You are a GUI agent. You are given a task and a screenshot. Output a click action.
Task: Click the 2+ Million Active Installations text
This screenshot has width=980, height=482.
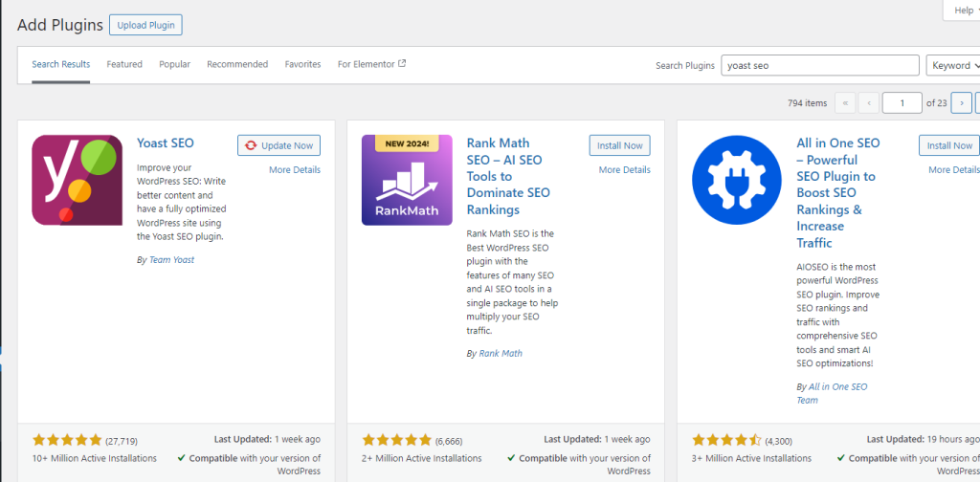click(422, 458)
